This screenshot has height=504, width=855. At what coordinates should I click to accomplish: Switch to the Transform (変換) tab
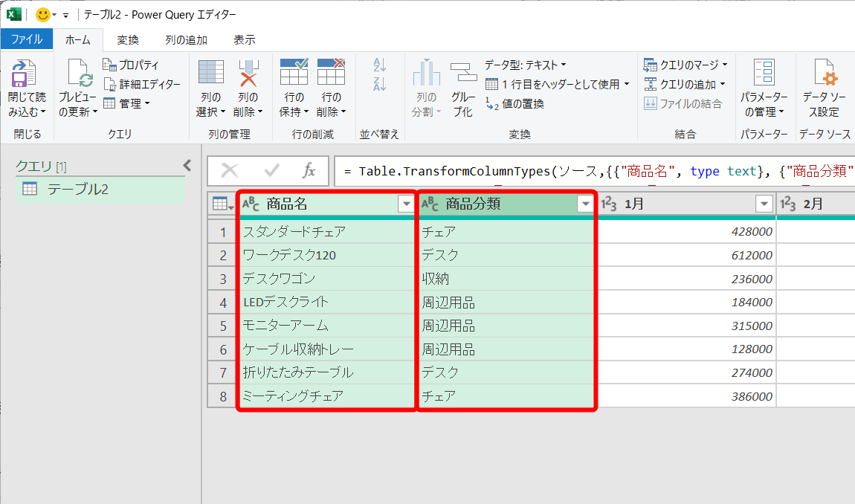coord(128,40)
